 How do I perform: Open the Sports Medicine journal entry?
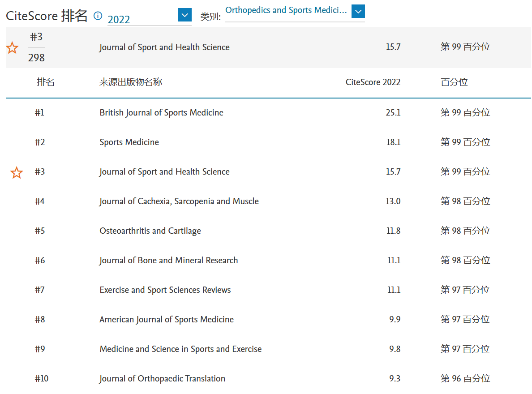coord(129,142)
